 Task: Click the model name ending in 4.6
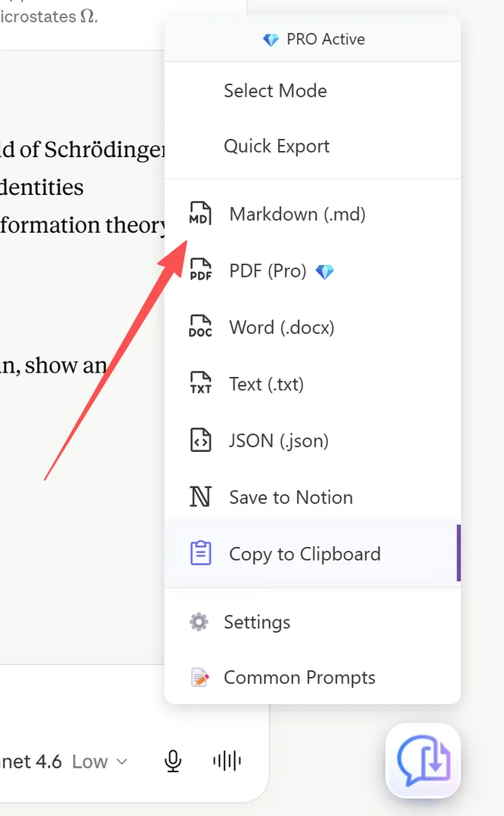coord(31,762)
